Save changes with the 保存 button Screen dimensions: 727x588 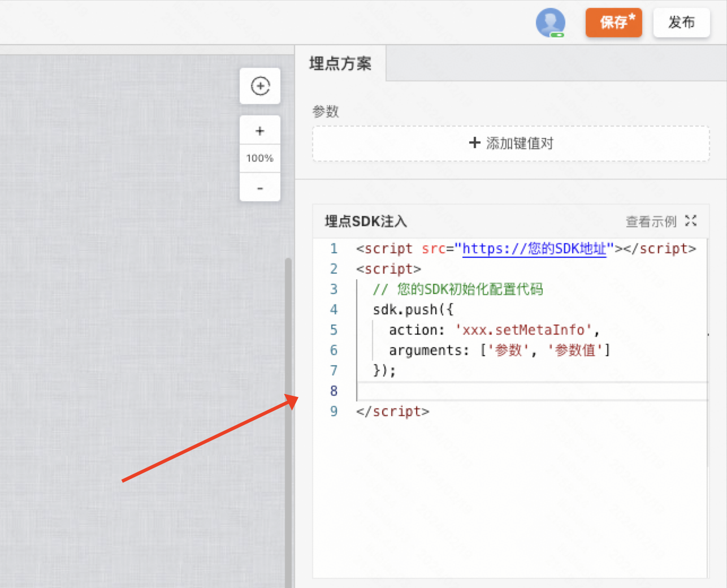click(613, 23)
